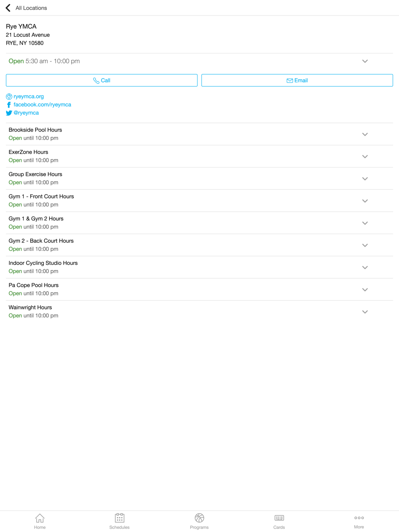
Task: Open the More tab
Action: tap(359, 521)
